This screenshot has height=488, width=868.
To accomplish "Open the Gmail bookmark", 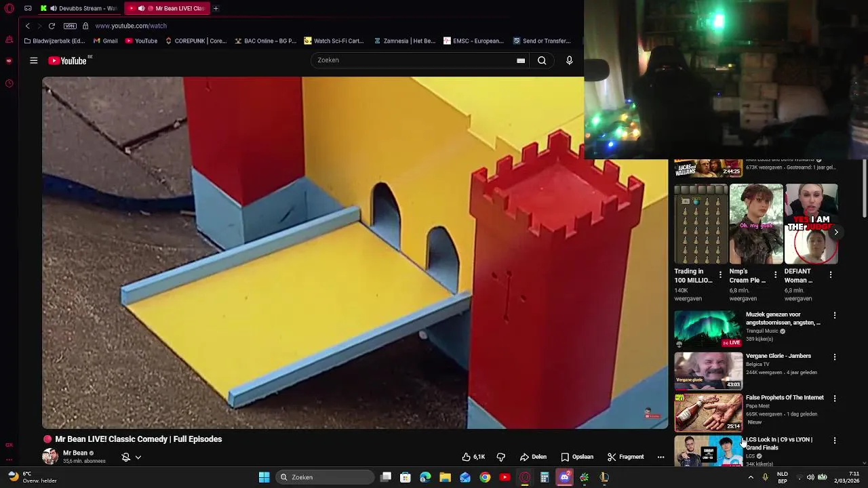I will pos(105,41).
